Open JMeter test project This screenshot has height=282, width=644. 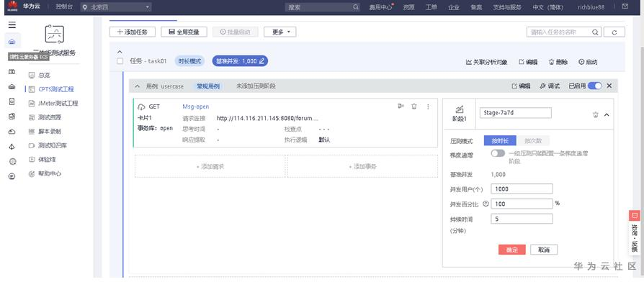click(58, 104)
